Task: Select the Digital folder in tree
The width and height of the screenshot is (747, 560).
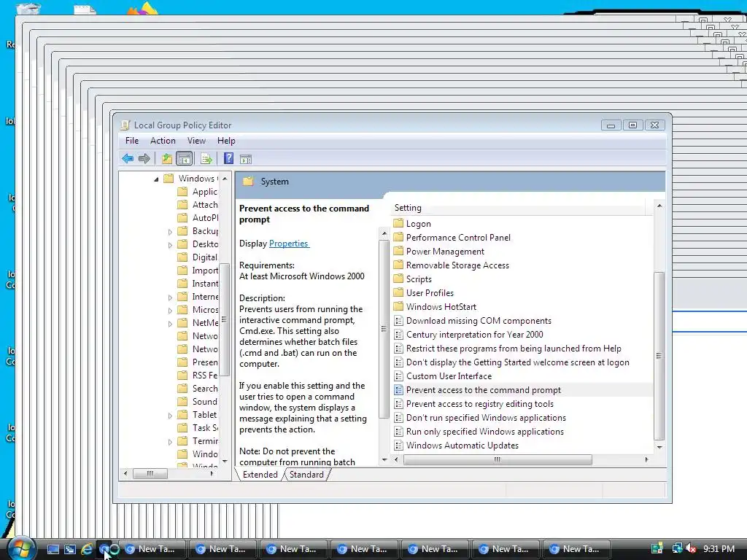Action: [x=198, y=257]
